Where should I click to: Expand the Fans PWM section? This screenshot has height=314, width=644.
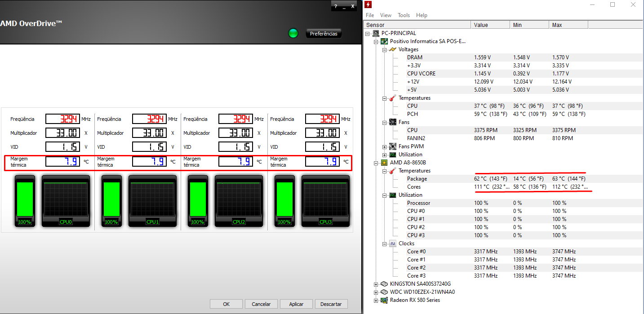coord(384,146)
